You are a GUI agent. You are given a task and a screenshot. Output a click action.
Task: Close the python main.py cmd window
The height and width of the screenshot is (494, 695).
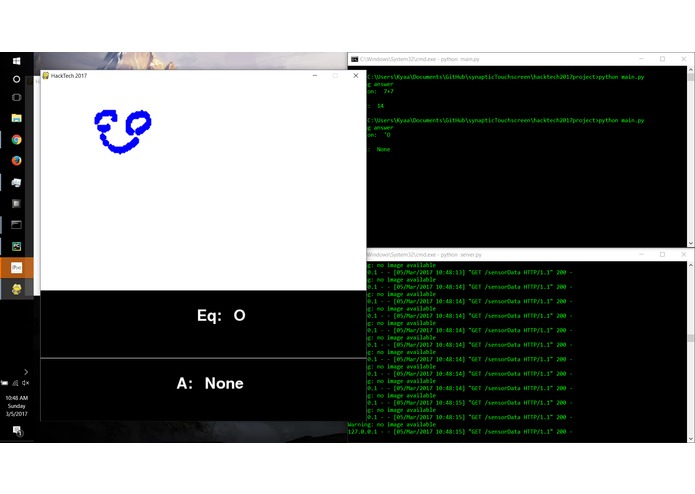point(683,59)
